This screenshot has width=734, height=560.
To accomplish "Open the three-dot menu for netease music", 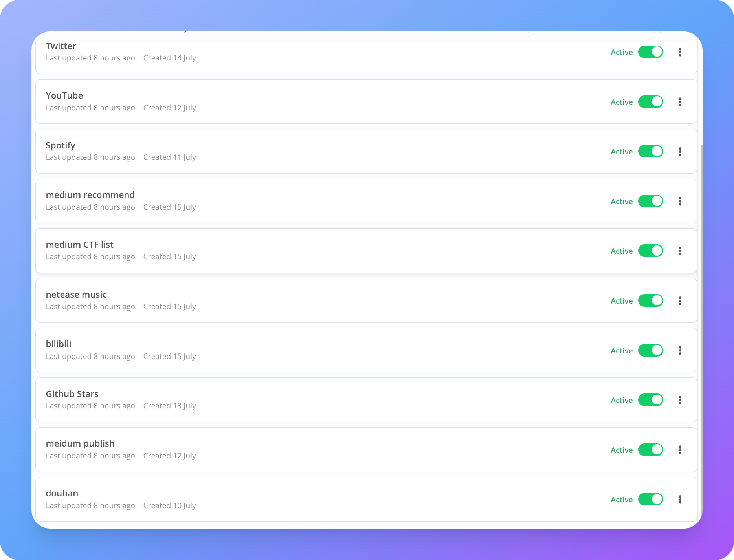I will click(680, 301).
